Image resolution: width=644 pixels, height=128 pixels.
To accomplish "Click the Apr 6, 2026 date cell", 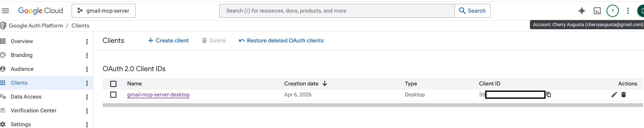I will click(x=298, y=95).
